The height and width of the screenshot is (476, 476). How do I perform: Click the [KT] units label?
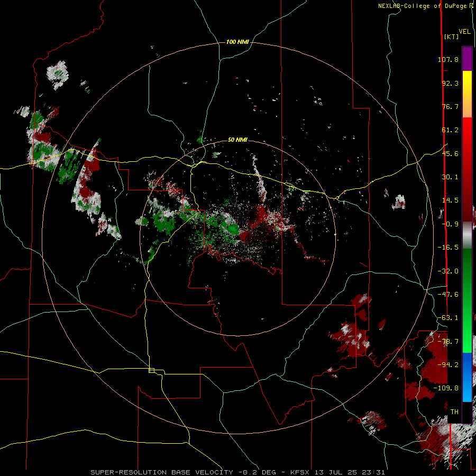452,36
